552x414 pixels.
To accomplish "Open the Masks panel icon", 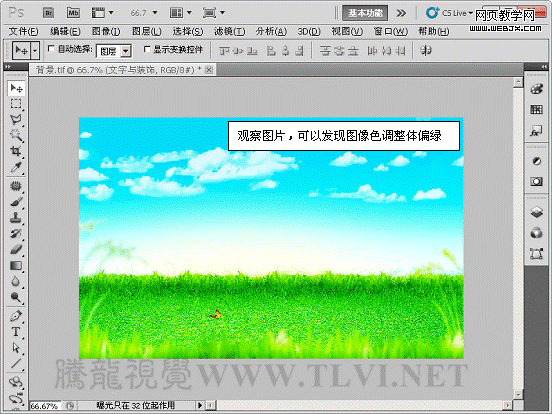I will 537,182.
